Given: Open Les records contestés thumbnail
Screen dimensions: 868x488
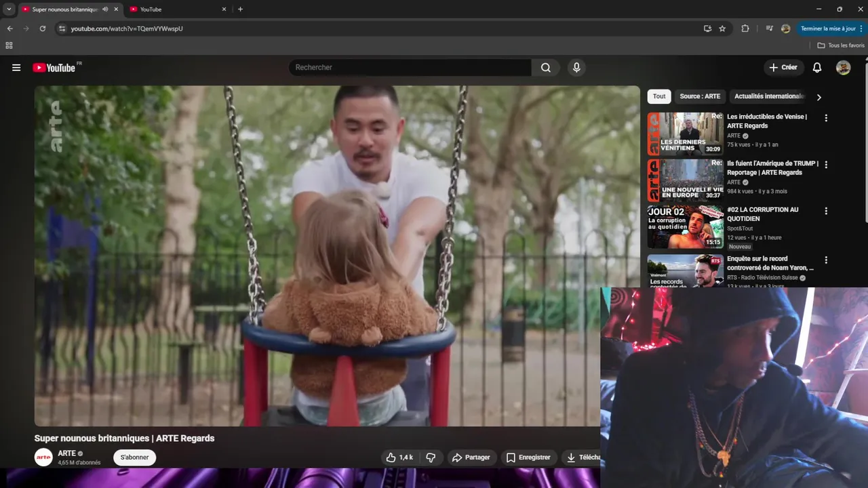Looking at the screenshot, I should coord(685,271).
